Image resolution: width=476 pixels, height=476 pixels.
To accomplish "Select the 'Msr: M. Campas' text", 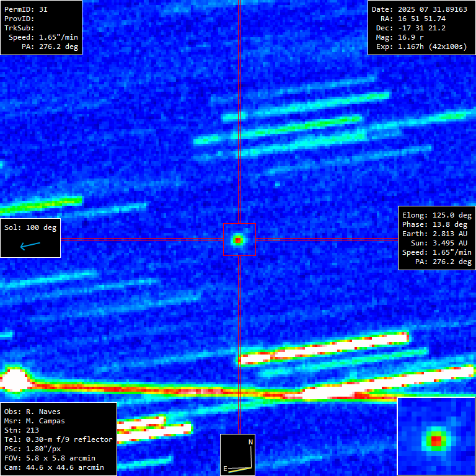I will (35, 421).
